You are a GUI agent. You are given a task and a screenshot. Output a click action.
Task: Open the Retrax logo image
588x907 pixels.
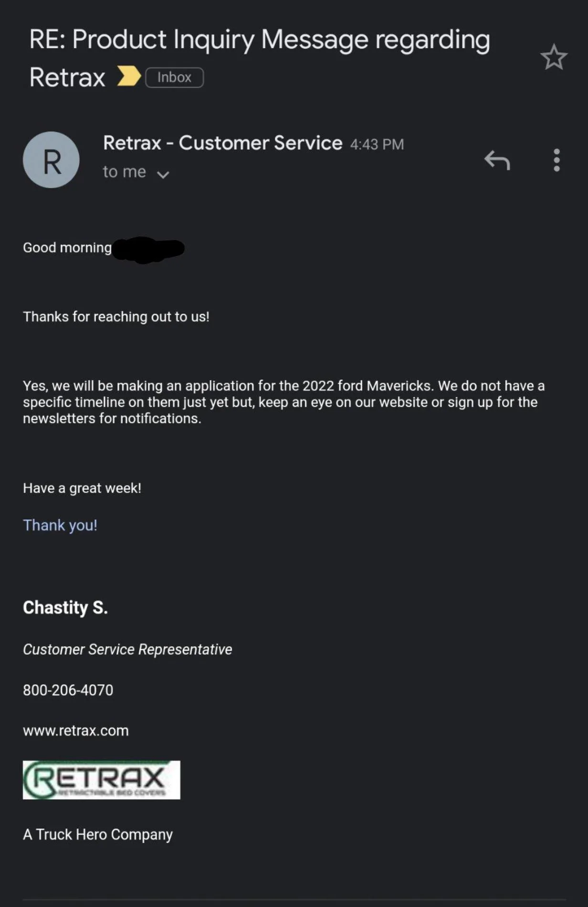click(102, 780)
